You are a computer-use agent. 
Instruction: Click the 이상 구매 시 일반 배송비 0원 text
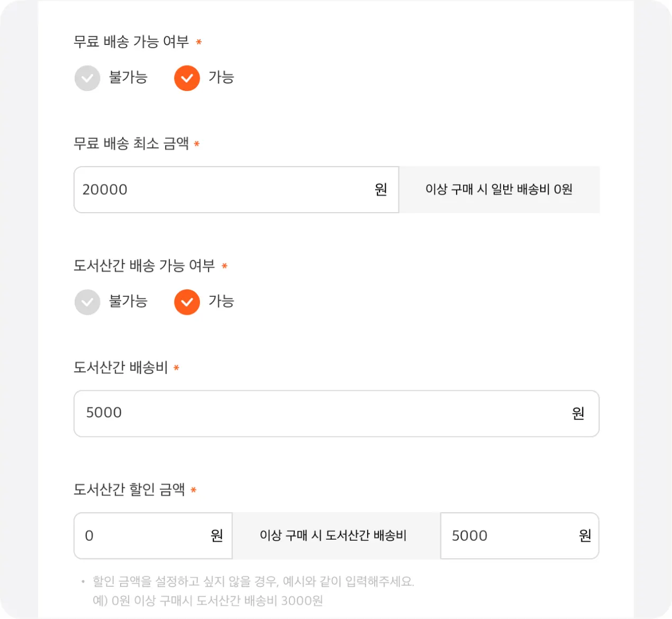[498, 189]
